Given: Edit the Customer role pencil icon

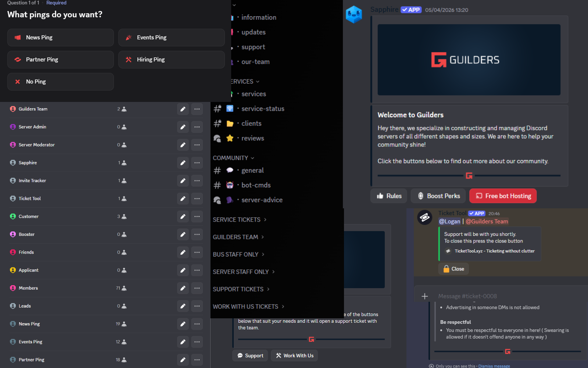Looking at the screenshot, I should tap(183, 216).
